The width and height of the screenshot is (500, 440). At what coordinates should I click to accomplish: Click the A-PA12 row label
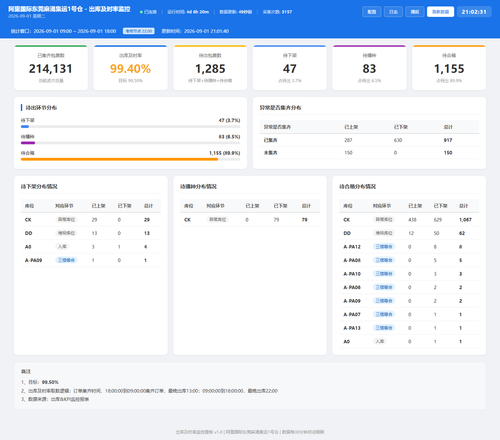click(352, 247)
